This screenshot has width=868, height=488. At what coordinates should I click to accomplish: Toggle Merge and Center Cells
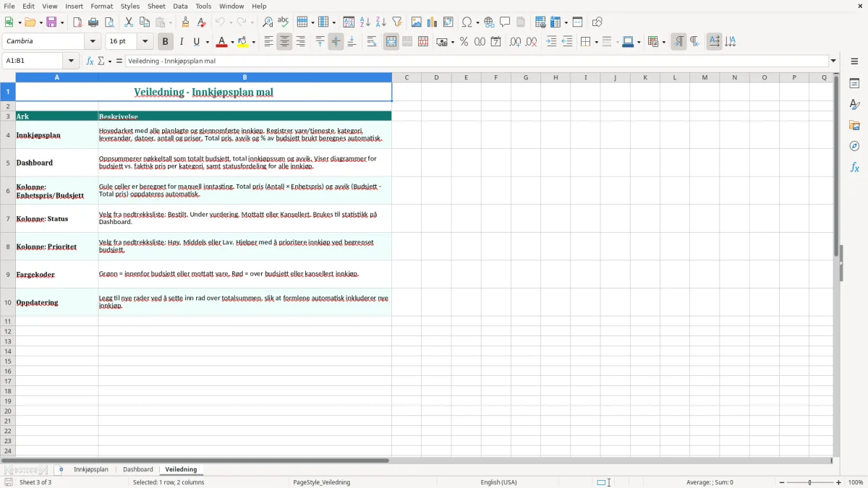(391, 42)
